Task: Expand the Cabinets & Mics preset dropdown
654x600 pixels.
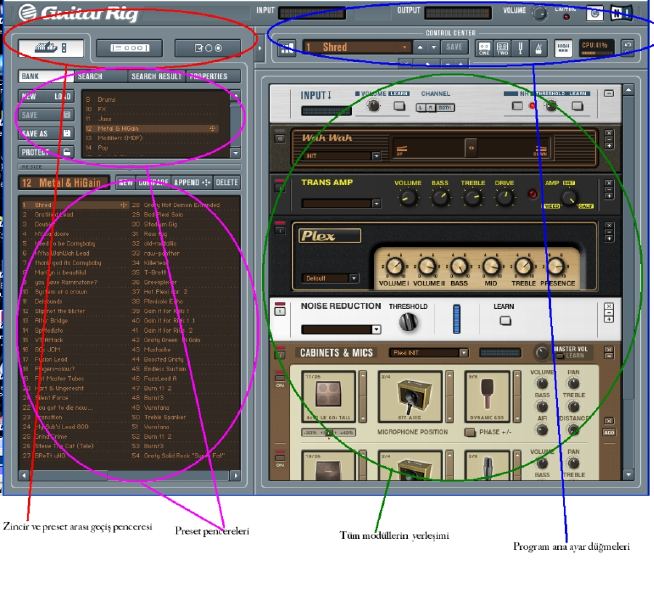Action: pos(464,353)
